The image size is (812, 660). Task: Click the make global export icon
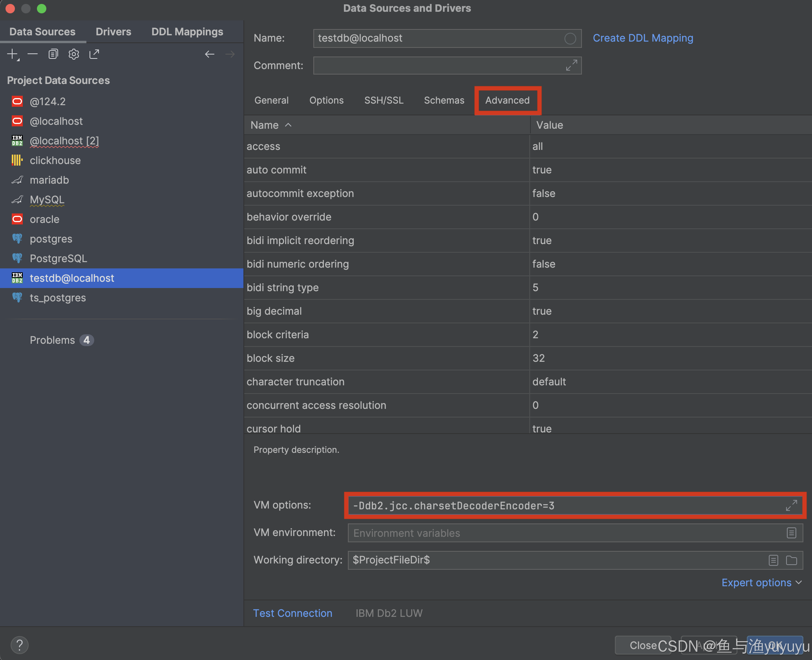click(x=94, y=54)
